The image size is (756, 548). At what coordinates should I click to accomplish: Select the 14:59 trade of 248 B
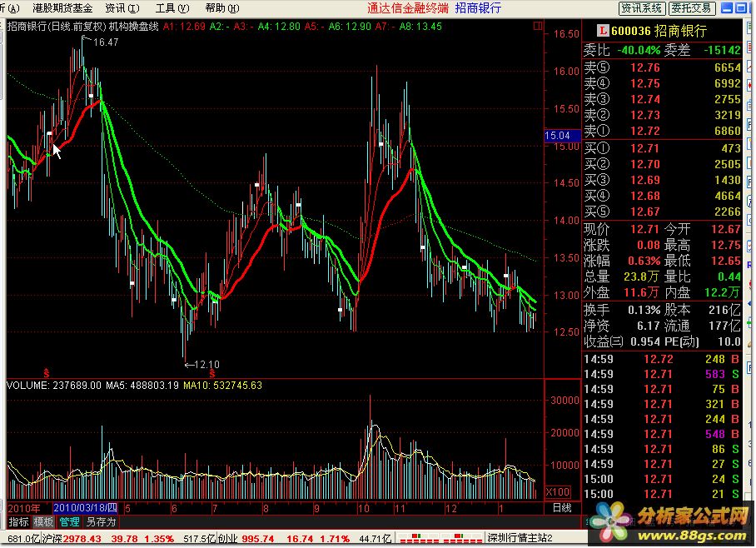click(661, 360)
